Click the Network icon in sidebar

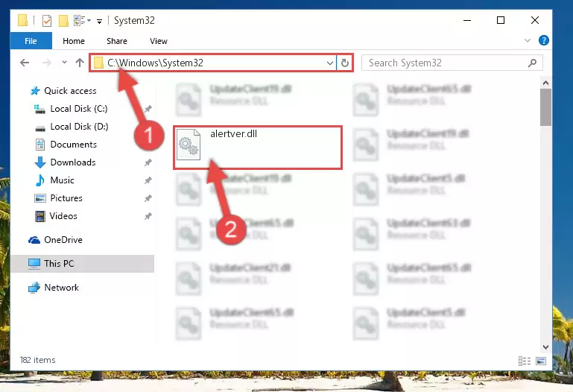pos(34,288)
